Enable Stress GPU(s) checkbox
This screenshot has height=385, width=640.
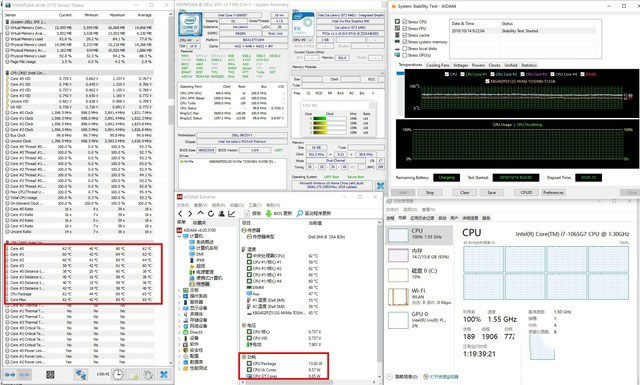404,55
